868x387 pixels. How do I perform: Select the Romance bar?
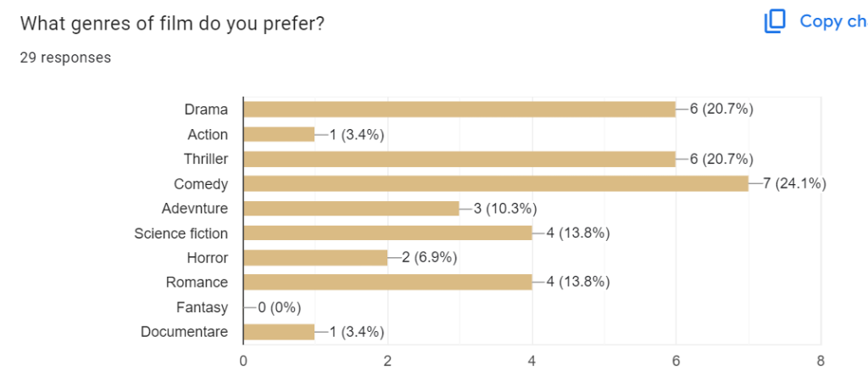point(387,282)
